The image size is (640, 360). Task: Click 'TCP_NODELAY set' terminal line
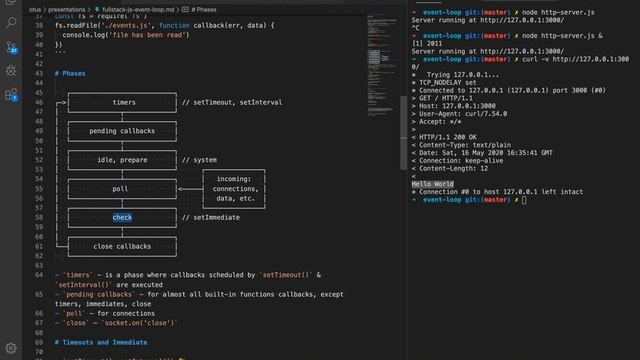444,82
